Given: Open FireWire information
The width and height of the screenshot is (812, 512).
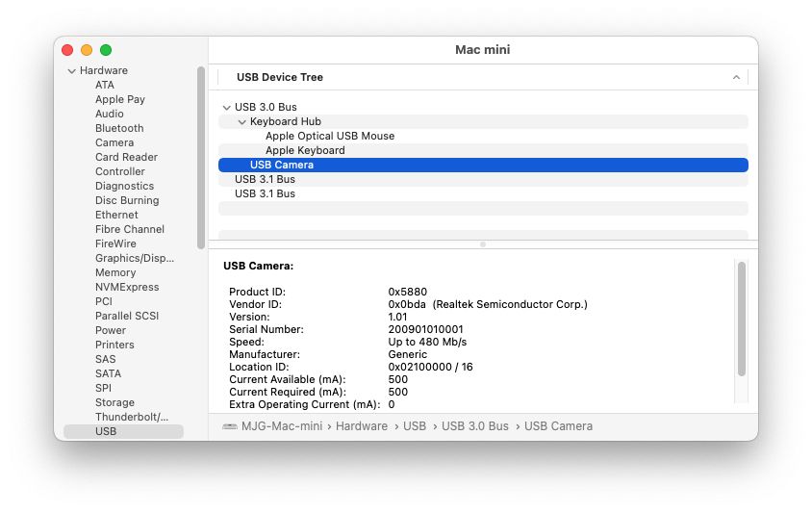Looking at the screenshot, I should (x=115, y=244).
